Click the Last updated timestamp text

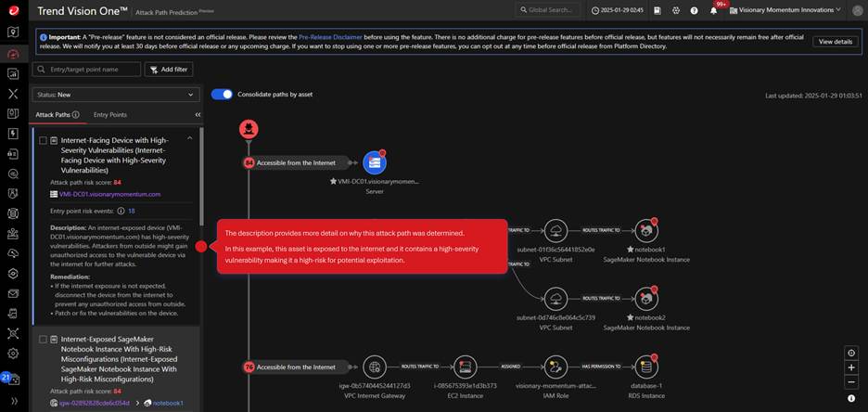tap(813, 96)
